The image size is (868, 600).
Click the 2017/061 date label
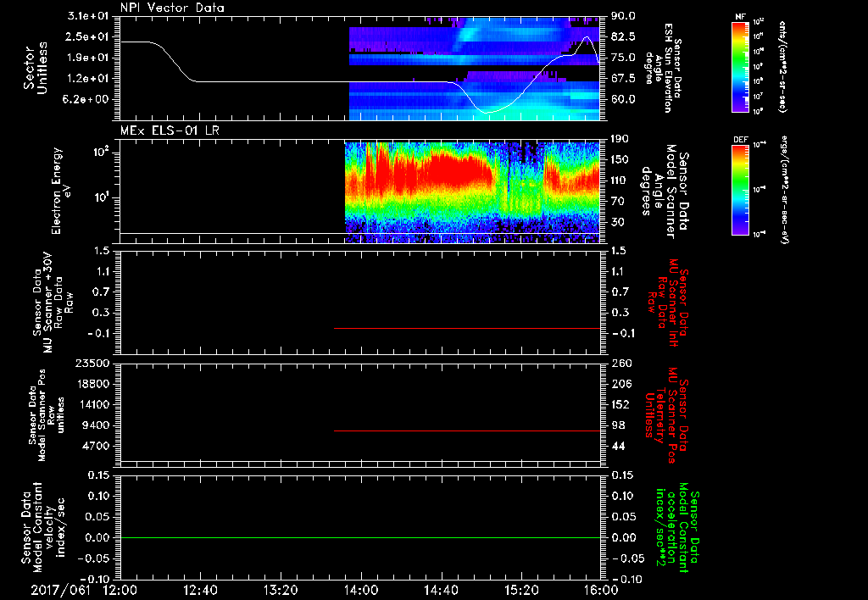(60, 590)
